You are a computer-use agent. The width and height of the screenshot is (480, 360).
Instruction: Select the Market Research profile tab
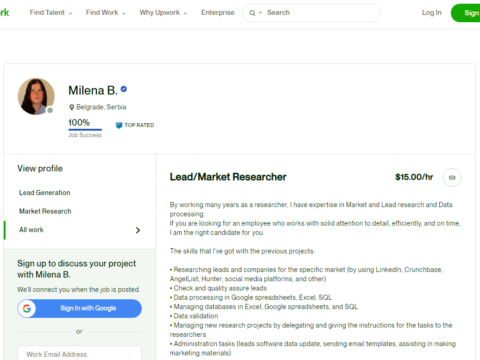point(45,211)
